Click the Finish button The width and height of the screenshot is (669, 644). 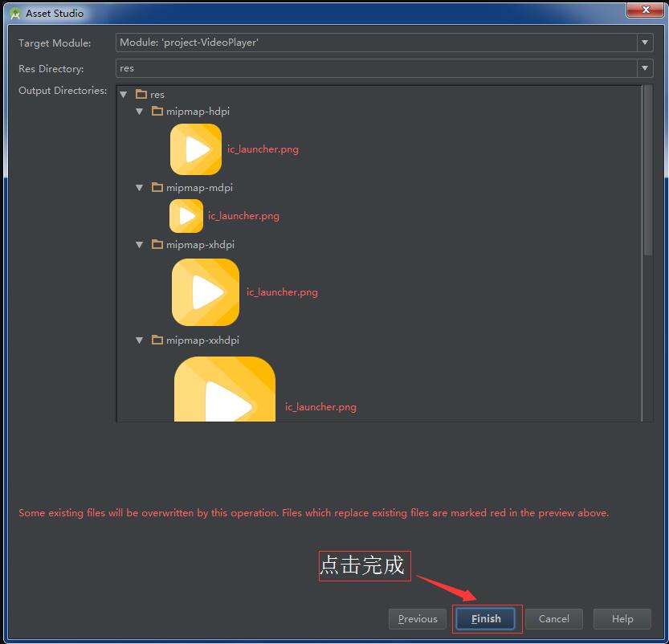486,618
